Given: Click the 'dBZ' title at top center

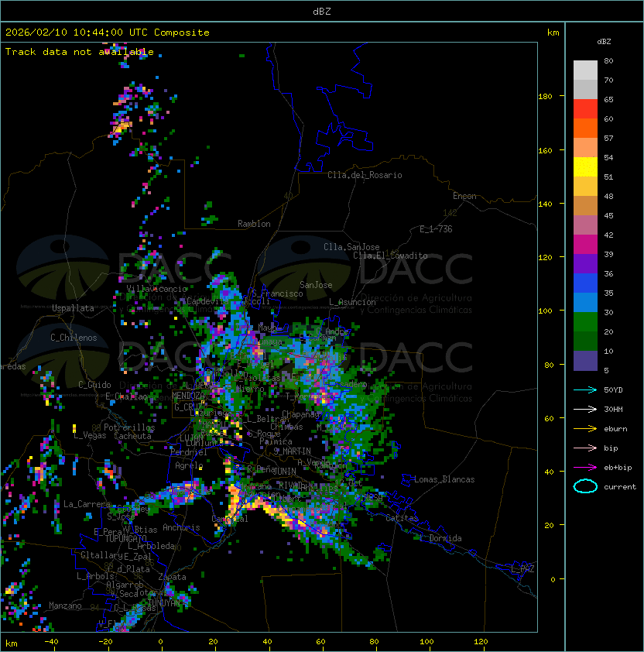Looking at the screenshot, I should tap(322, 12).
